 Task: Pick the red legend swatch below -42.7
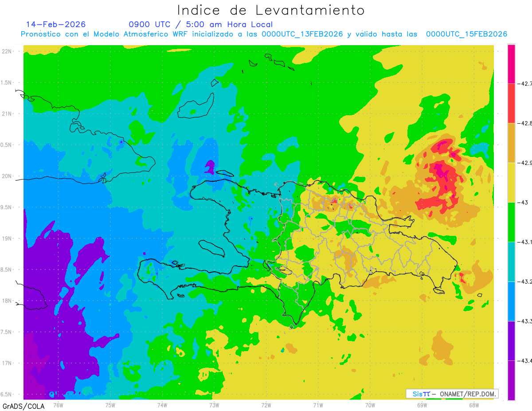[x=511, y=103]
